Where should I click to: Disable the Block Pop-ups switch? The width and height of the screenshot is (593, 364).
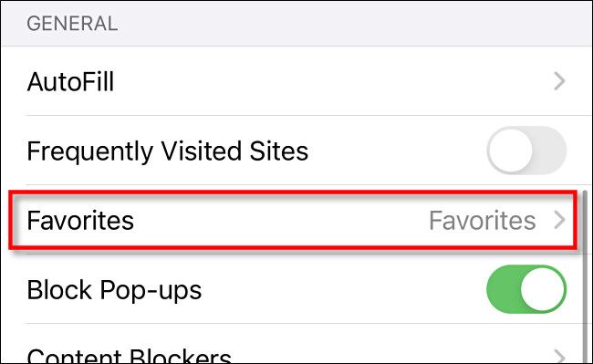point(526,289)
